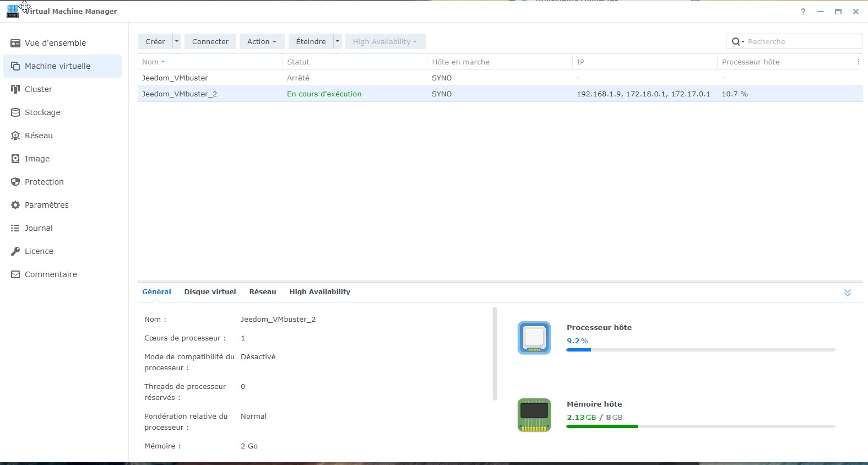This screenshot has height=465, width=868.
Task: Expand the Éteindre dropdown arrow
Action: 338,41
